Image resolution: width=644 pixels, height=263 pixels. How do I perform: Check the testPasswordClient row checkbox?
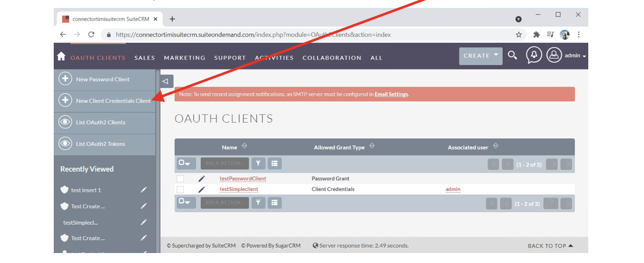point(180,178)
